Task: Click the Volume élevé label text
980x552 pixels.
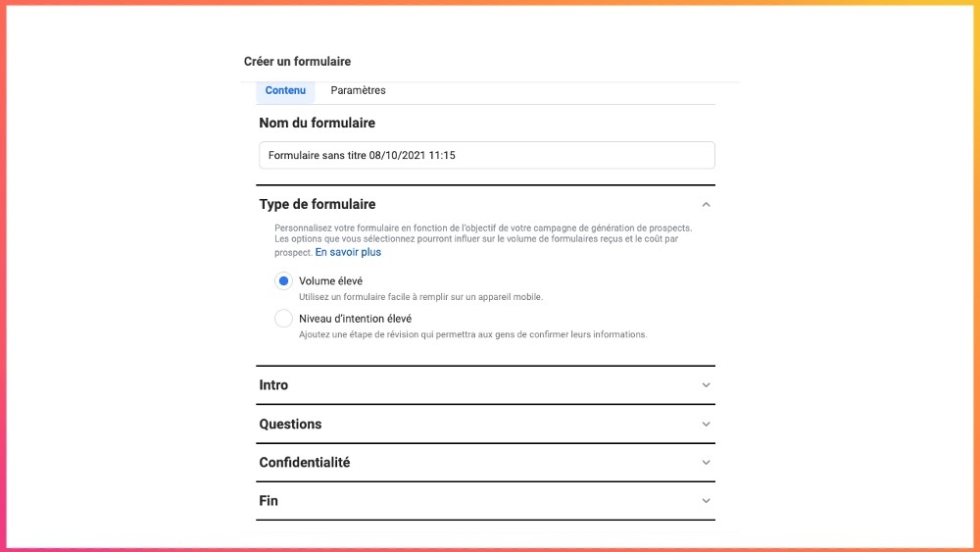Action: pos(330,281)
